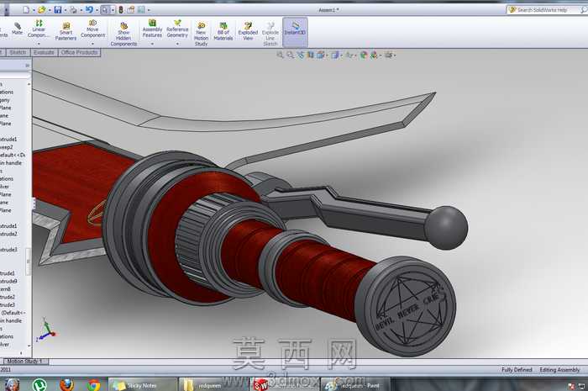Open Firefox from the taskbar
Screen dimensions: 588x391
pyautogui.click(x=66, y=385)
